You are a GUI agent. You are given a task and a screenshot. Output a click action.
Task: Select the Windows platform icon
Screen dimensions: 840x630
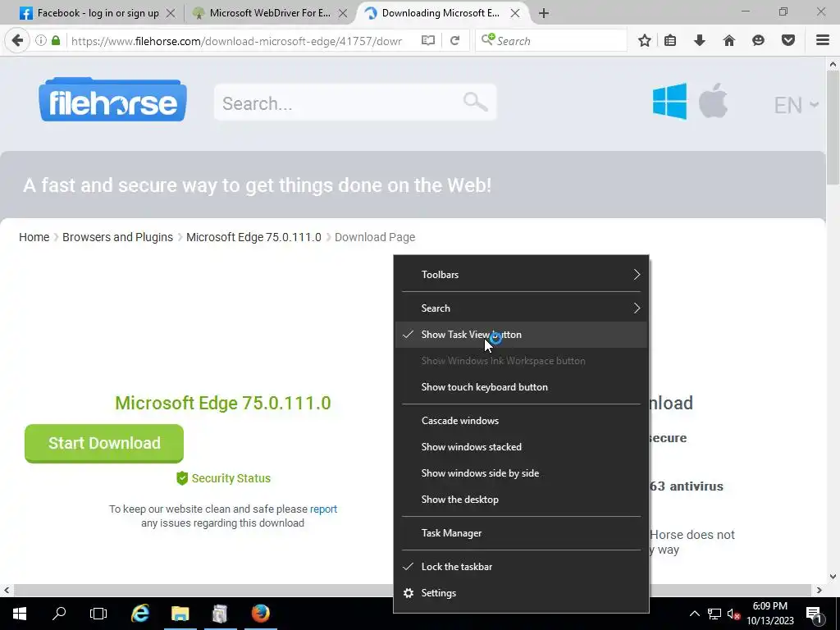click(669, 101)
